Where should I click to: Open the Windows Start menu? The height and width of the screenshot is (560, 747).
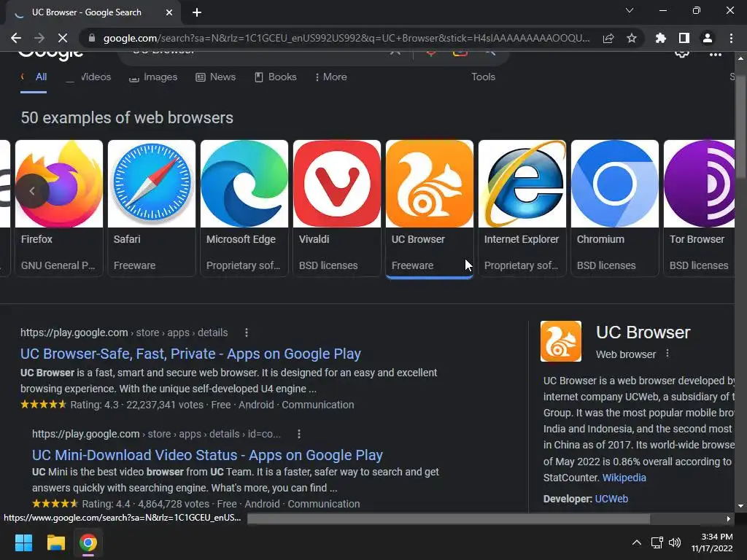coord(23,542)
